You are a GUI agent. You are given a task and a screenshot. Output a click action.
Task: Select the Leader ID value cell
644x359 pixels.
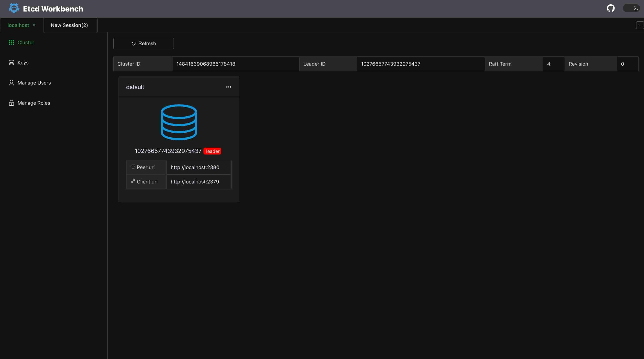pos(420,64)
